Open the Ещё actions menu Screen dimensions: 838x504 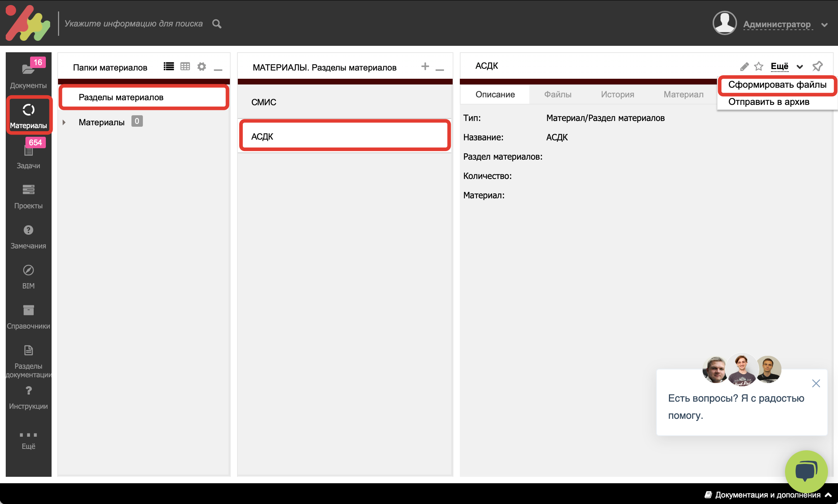click(x=780, y=66)
